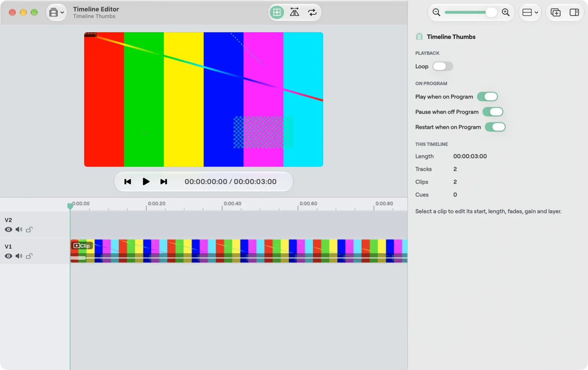This screenshot has height=370, width=588.
Task: Click the timecode display 00:00:00:00 / 00:00:03:00
Action: tap(230, 182)
